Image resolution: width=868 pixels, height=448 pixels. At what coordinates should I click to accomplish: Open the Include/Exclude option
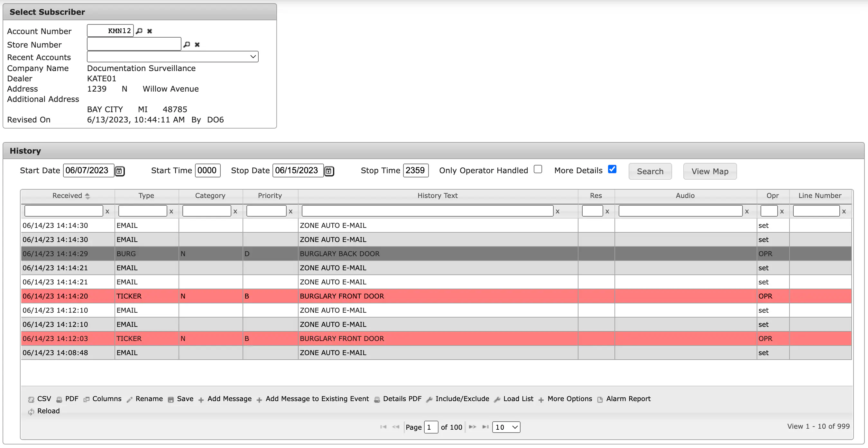pyautogui.click(x=458, y=399)
